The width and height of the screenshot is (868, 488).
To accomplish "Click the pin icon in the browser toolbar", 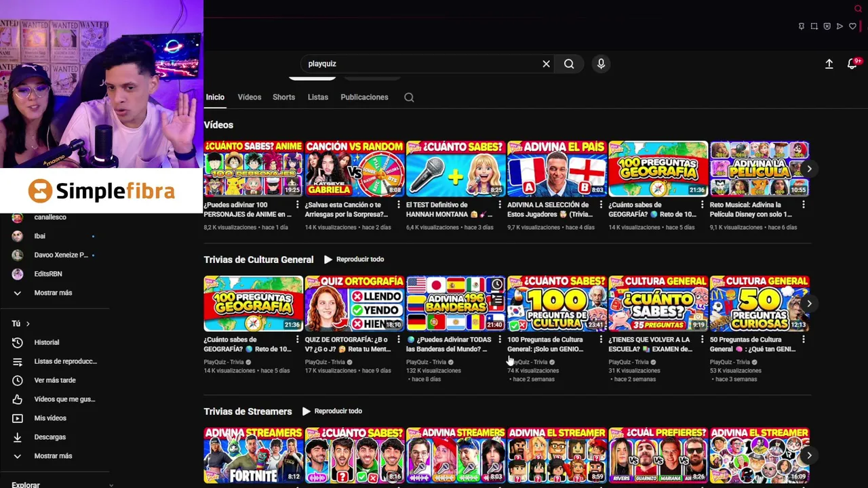I will [x=802, y=26].
